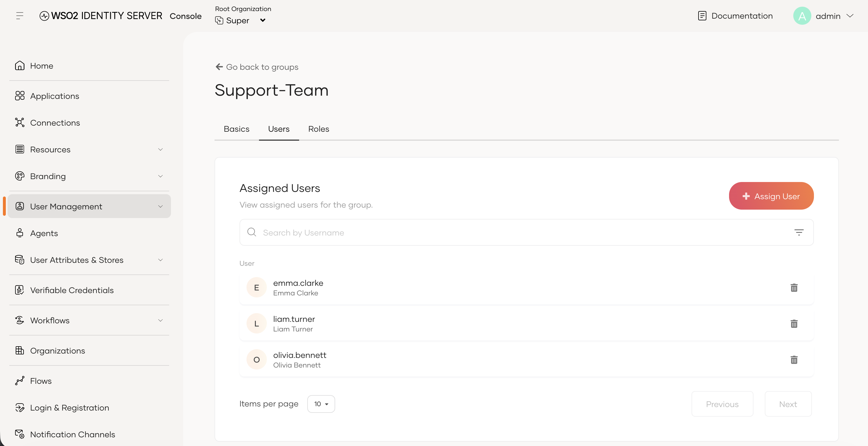Viewport: 868px width, 446px height.
Task: Open the admin account menu chevron
Action: pos(850,16)
